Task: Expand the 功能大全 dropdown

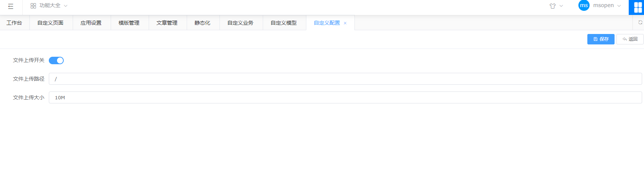Action: point(49,6)
